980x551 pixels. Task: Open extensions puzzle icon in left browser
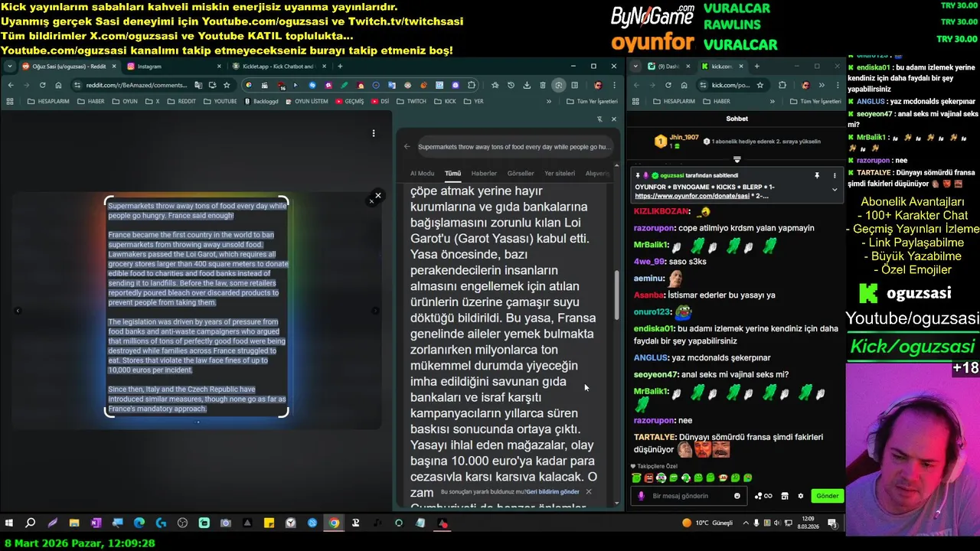coord(472,85)
